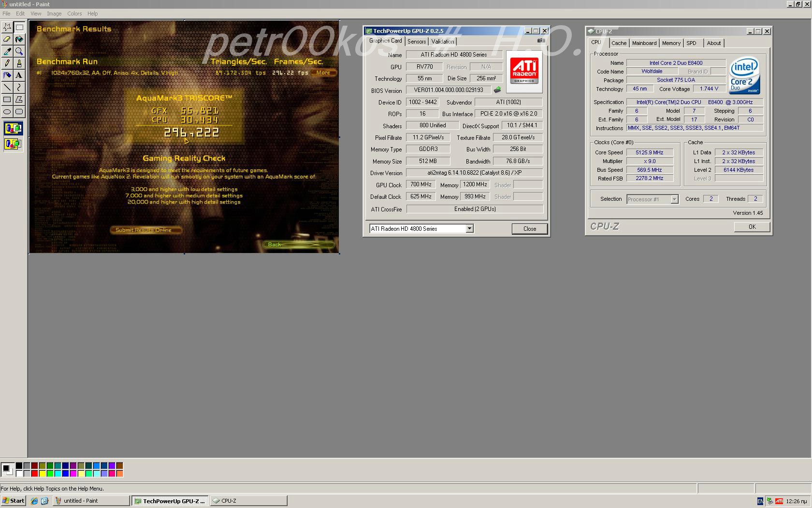
Task: Click the Back button in AquaMark3 image
Action: pos(299,245)
